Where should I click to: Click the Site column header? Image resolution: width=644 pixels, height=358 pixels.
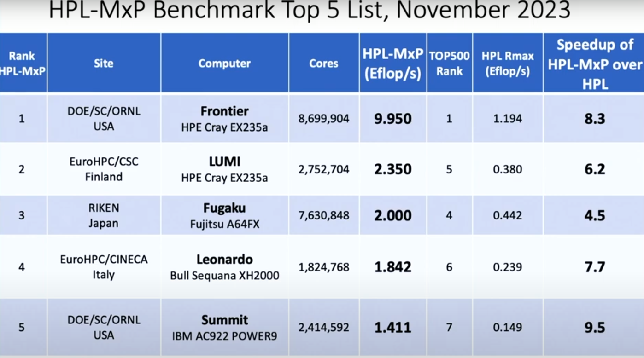(x=104, y=63)
